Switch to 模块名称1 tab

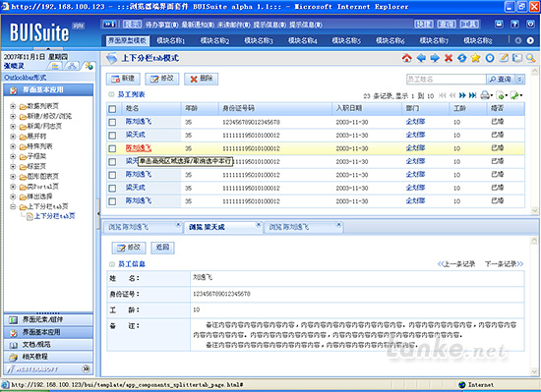pyautogui.click(x=171, y=40)
